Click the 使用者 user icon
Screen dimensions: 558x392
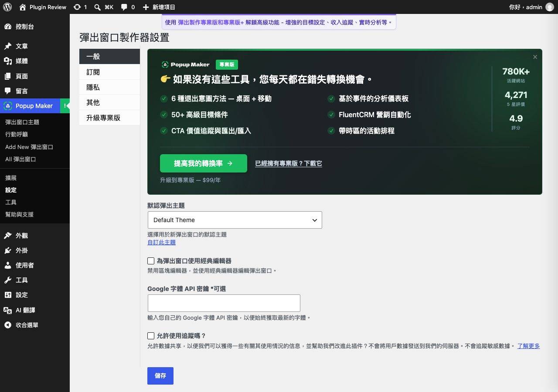point(8,265)
